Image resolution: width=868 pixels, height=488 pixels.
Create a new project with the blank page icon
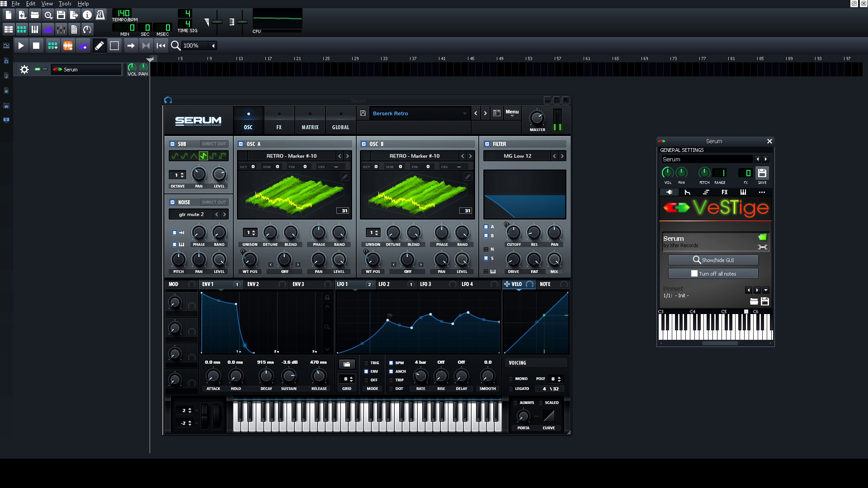(9, 15)
